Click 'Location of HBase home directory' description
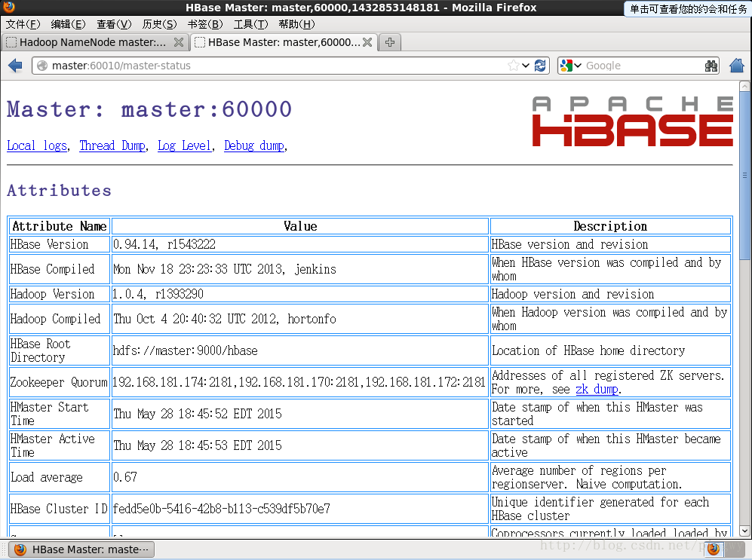 588,350
